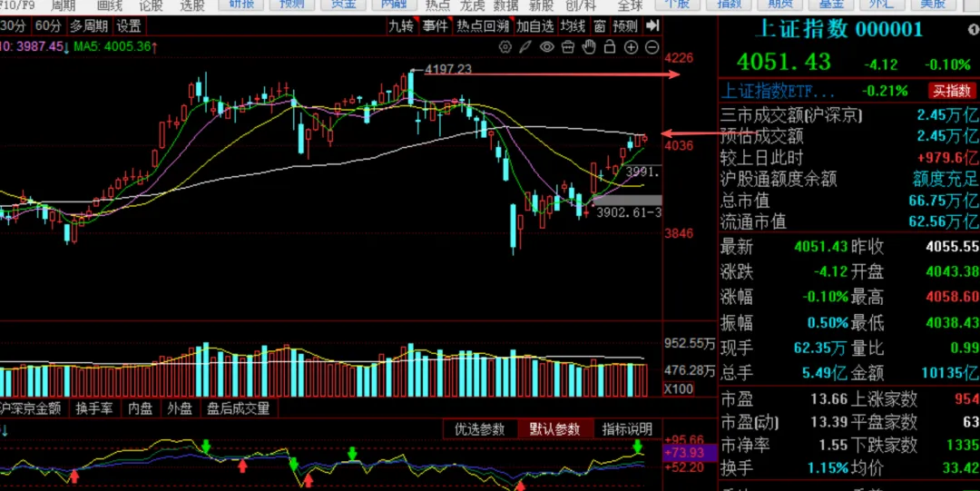Click the 总市值 66.75万亿 value
This screenshot has width=980, height=491.
point(943,201)
